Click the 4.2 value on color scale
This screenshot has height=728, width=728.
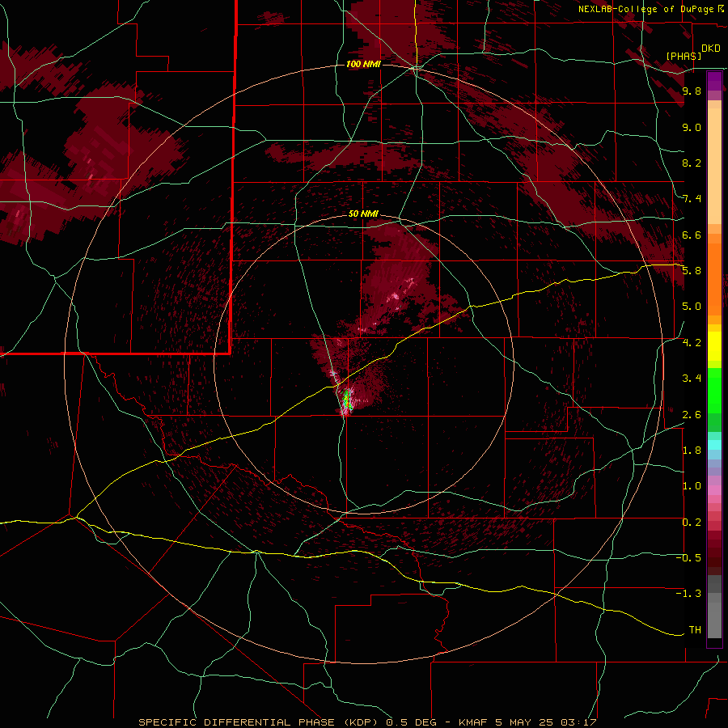tap(692, 343)
